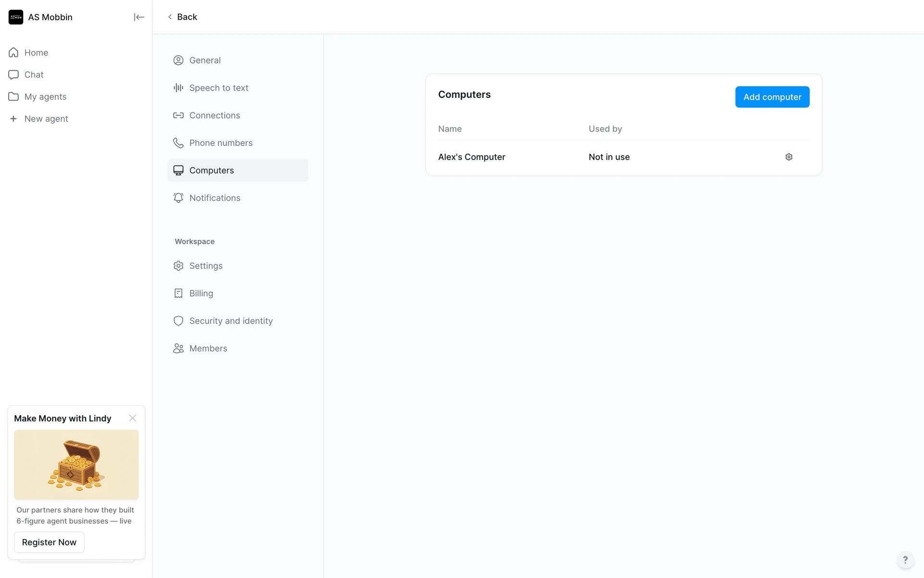Open Speech to text settings
The width and height of the screenshot is (924, 578).
click(x=218, y=88)
